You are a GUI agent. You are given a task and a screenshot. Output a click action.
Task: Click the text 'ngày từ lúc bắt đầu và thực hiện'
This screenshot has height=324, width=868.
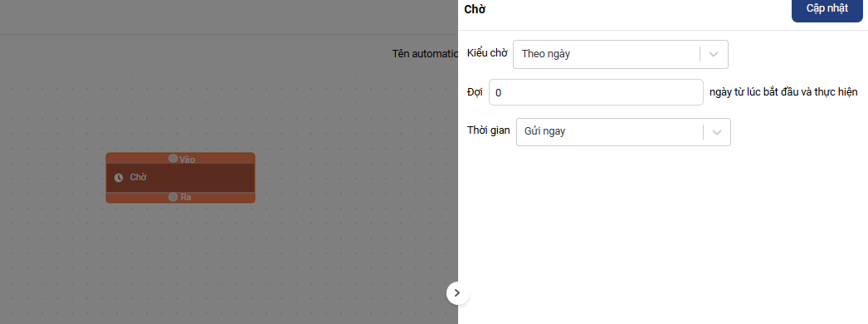(x=783, y=92)
